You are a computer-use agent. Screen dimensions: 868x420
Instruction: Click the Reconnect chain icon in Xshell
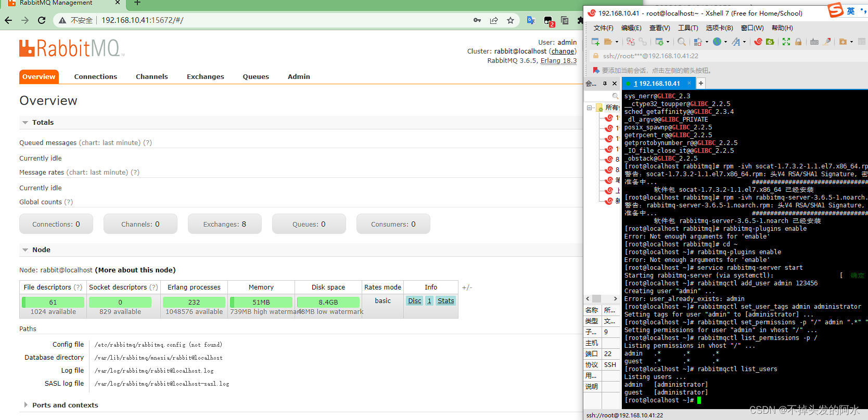[643, 42]
